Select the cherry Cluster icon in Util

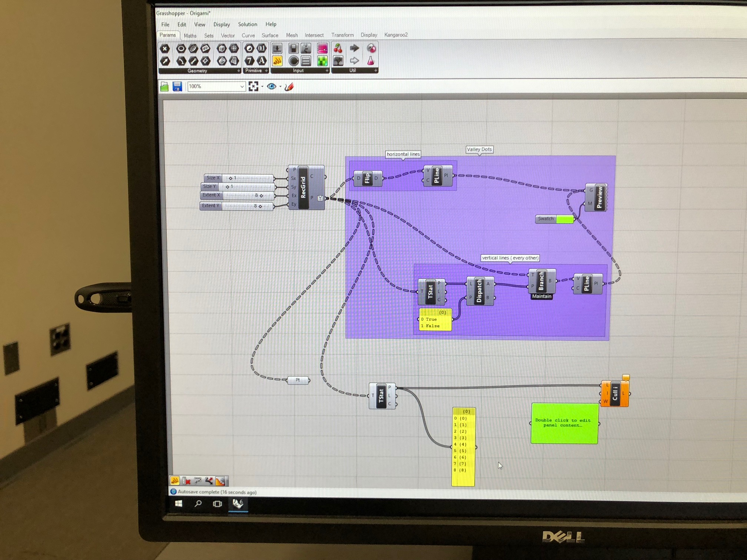[338, 49]
